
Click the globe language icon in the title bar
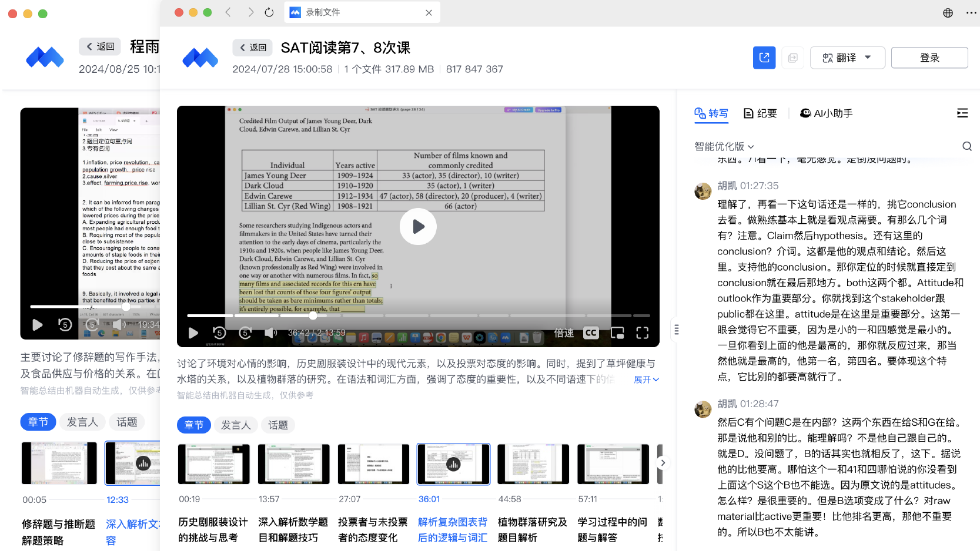point(947,12)
